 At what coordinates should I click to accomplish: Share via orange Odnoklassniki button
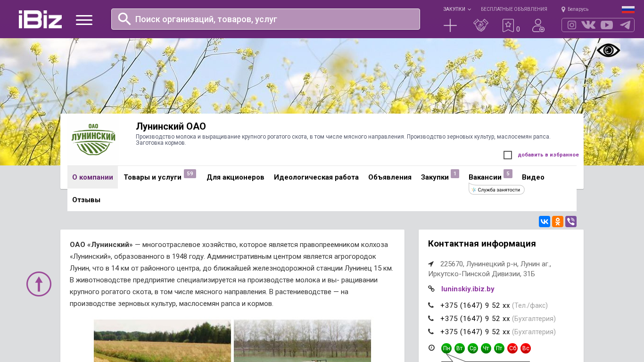click(558, 222)
